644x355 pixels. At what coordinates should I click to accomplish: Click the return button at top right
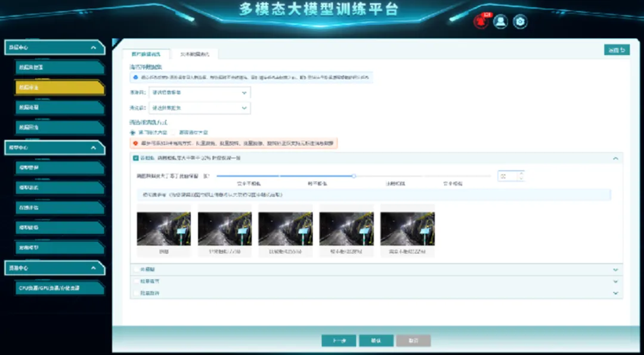coord(616,50)
